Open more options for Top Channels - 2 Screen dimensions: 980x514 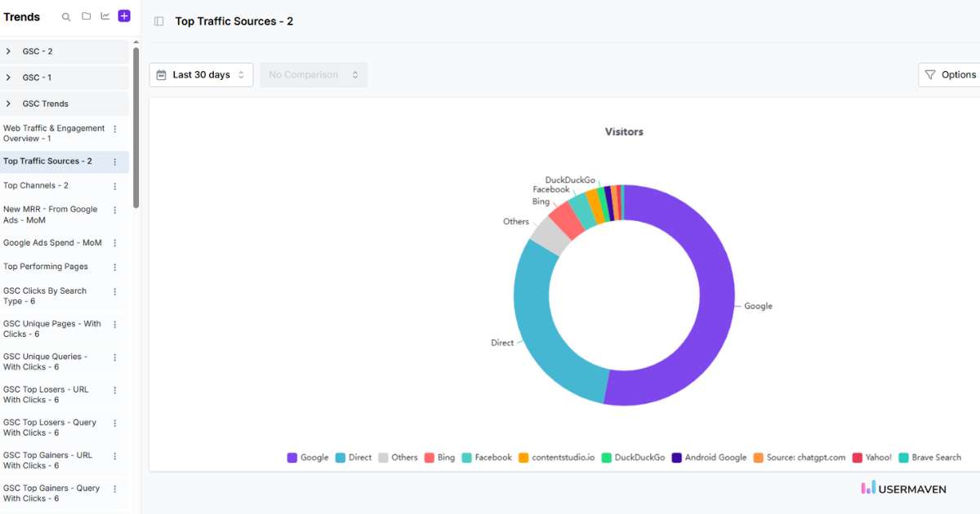pyautogui.click(x=115, y=186)
